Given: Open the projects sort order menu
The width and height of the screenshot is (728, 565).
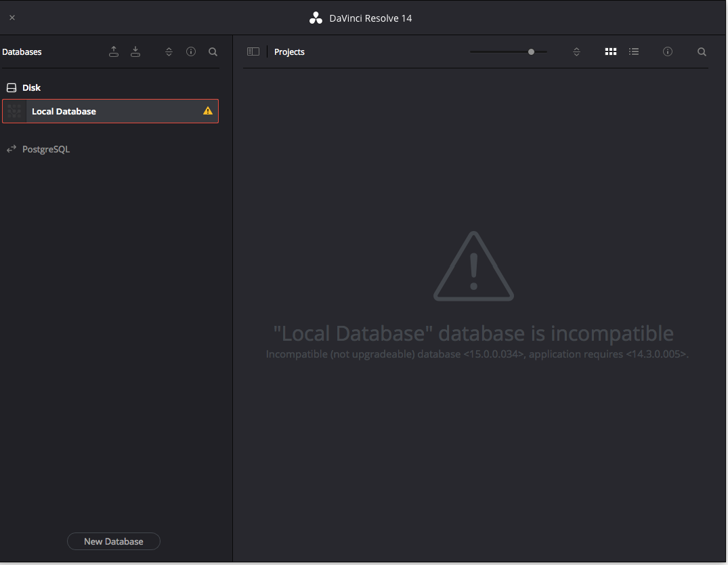Looking at the screenshot, I should (576, 52).
